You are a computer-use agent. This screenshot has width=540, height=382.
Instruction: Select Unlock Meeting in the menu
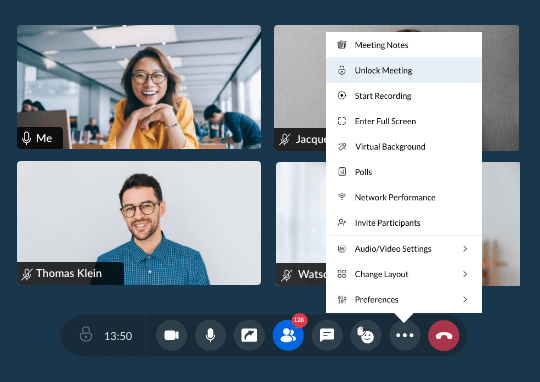click(x=404, y=70)
